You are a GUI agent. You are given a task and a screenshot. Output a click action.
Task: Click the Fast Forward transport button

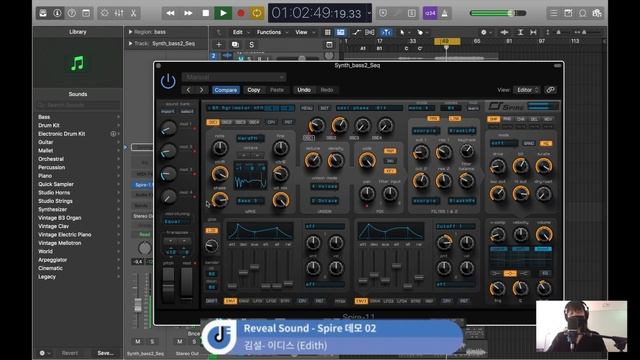pos(188,13)
